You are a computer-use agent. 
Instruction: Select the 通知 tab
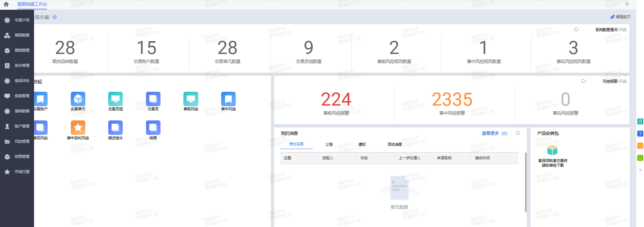pos(362,144)
